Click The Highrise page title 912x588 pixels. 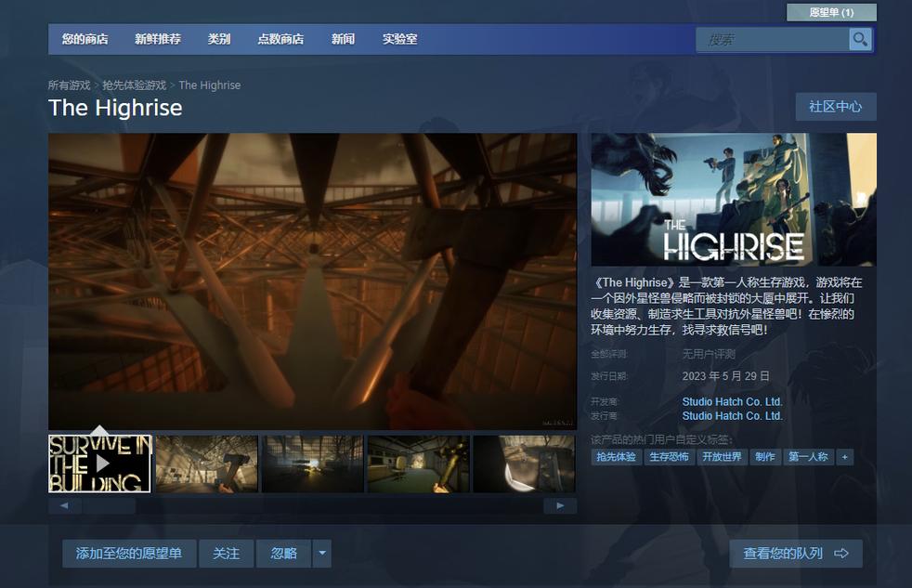coord(115,108)
